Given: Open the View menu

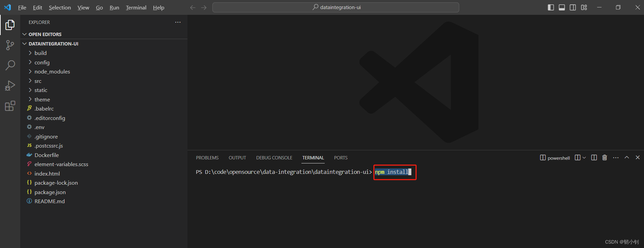Looking at the screenshot, I should (x=83, y=7).
